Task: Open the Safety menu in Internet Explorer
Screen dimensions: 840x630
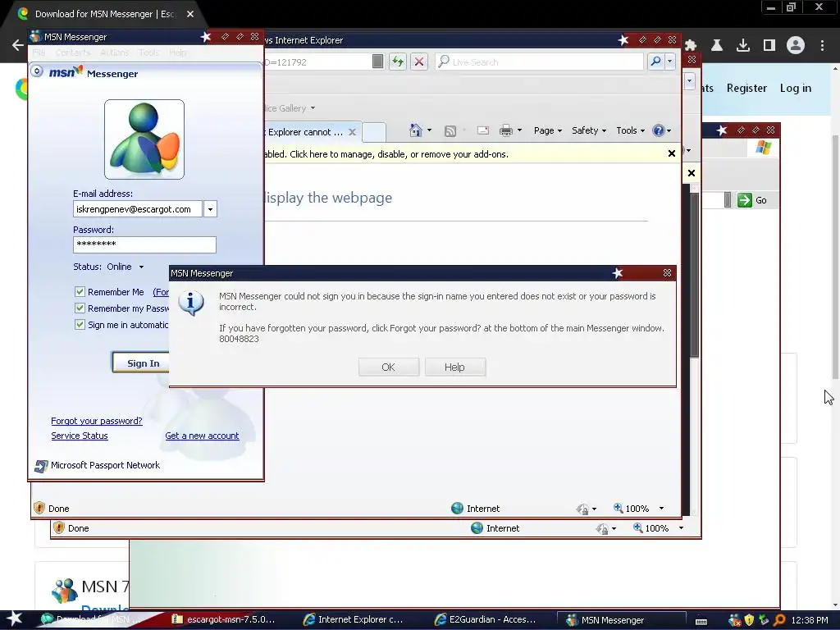Action: pyautogui.click(x=589, y=130)
